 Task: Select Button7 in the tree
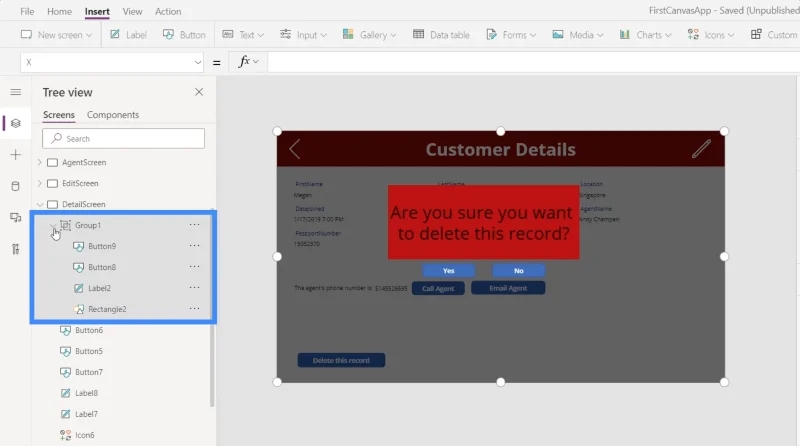pos(89,372)
